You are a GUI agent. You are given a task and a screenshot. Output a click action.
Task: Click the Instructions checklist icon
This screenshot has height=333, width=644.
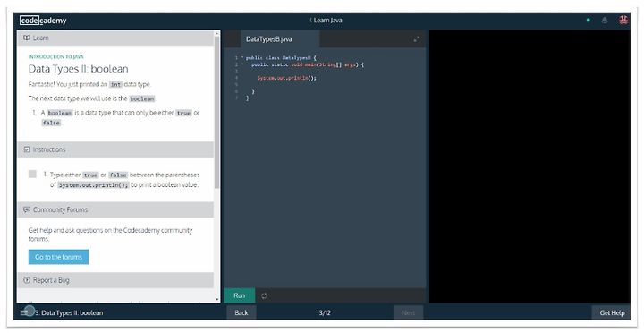tap(27, 149)
